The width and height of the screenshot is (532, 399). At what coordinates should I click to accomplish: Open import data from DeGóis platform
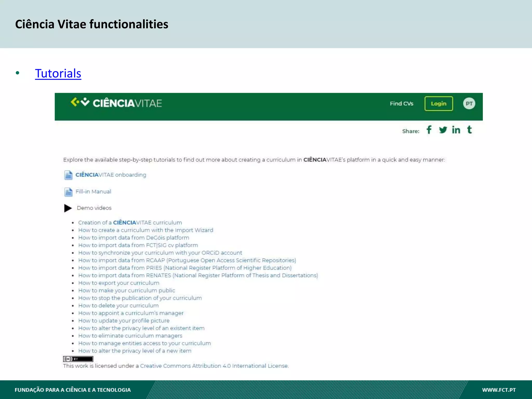pos(134,238)
